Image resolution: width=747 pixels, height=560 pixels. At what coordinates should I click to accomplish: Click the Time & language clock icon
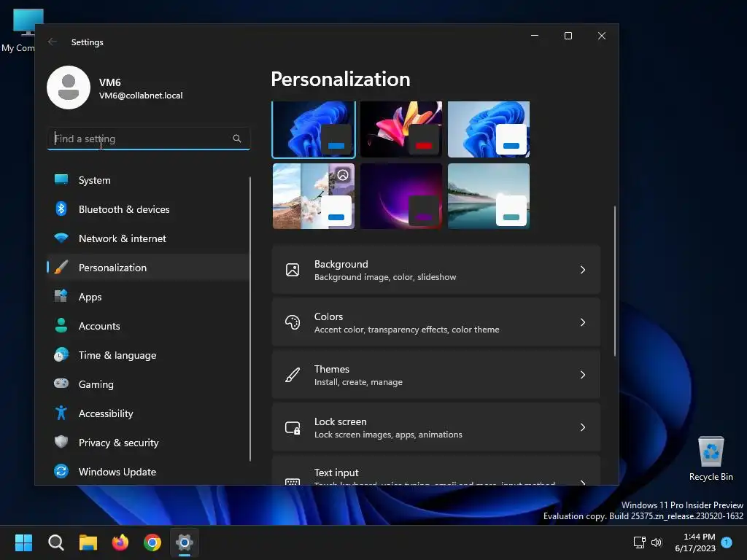click(61, 355)
